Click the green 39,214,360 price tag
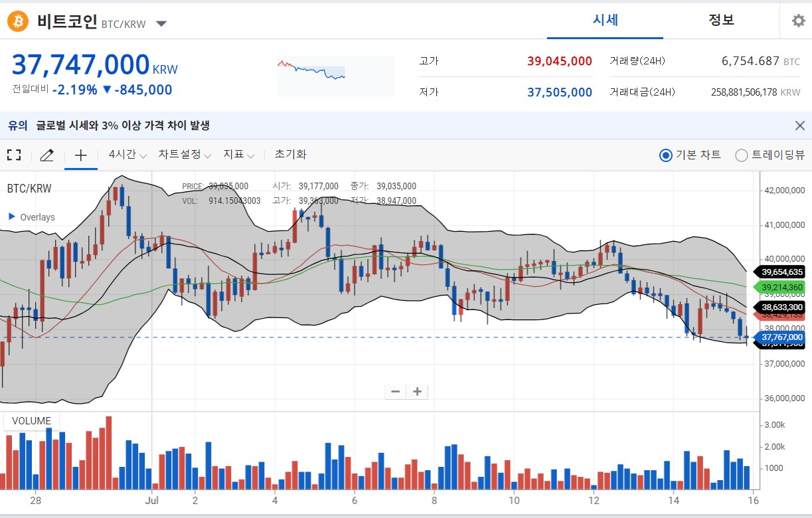Screen dimensions: 812x518 point(779,287)
